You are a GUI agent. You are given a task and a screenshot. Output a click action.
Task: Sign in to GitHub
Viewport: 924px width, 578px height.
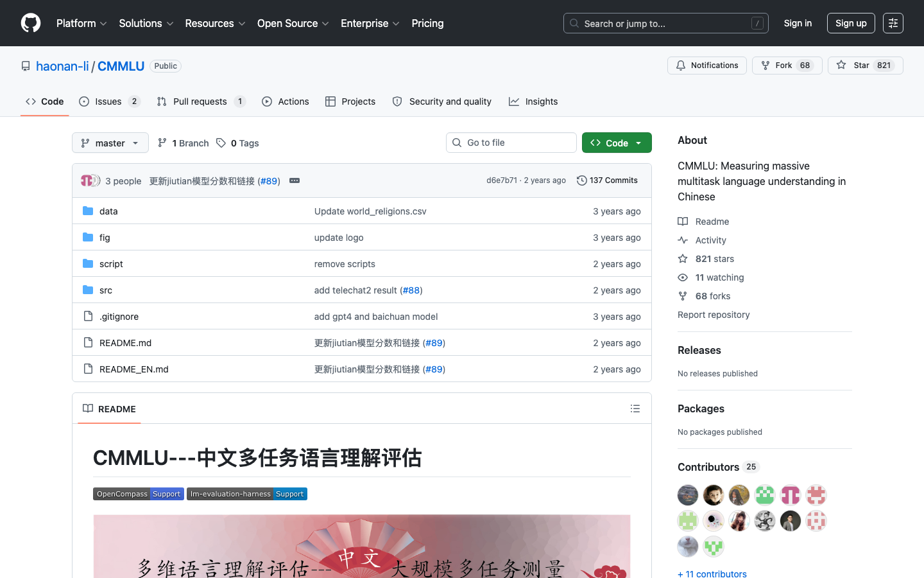[x=798, y=23]
